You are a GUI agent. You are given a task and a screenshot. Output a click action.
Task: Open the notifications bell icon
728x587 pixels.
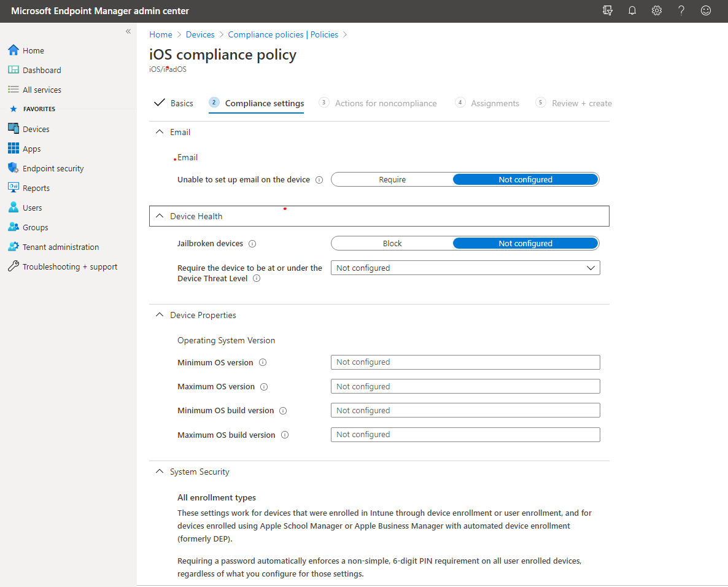(632, 10)
